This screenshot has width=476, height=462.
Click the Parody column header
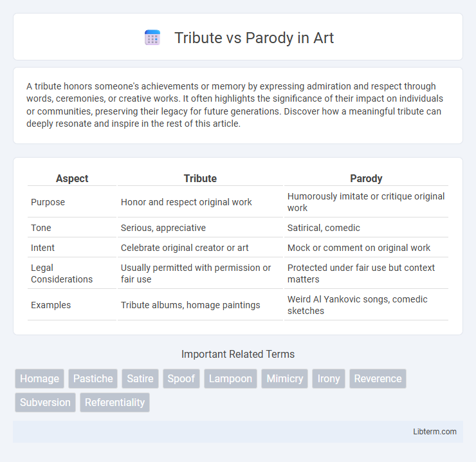click(366, 178)
